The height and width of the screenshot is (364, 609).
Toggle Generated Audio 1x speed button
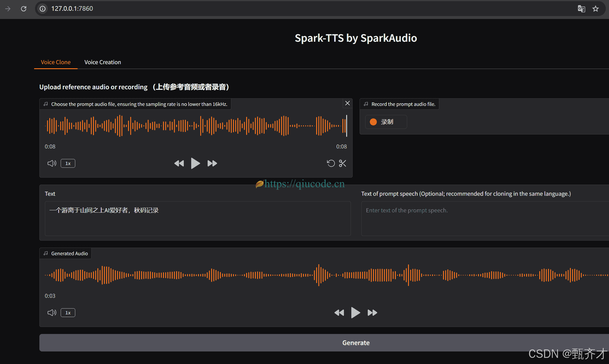pyautogui.click(x=68, y=313)
